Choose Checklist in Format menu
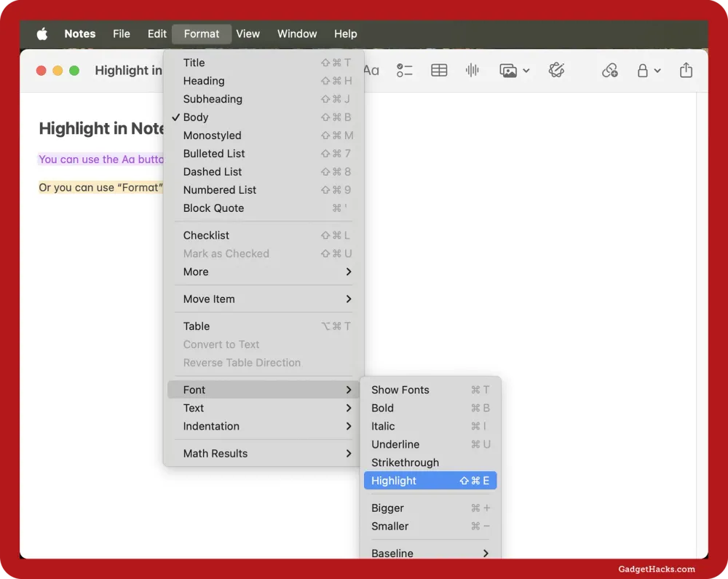This screenshot has width=728, height=579. tap(264, 235)
